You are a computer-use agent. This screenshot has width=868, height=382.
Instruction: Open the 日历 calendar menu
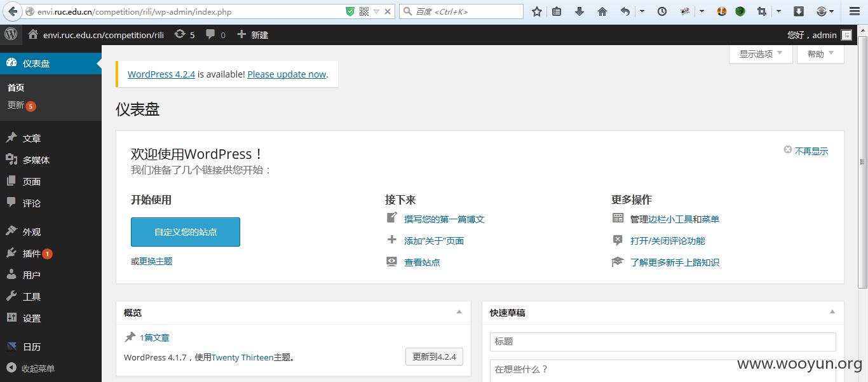51,347
